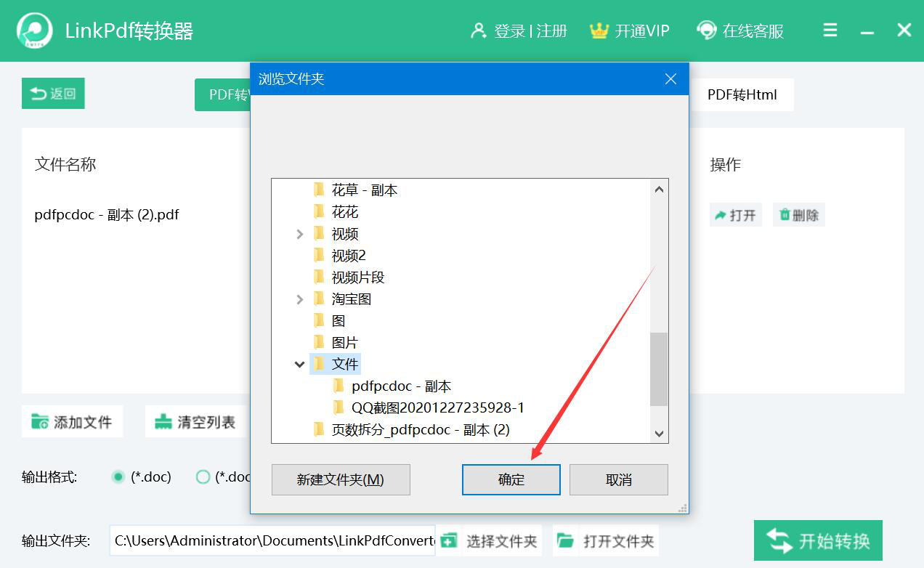Click the user login icon

click(478, 31)
